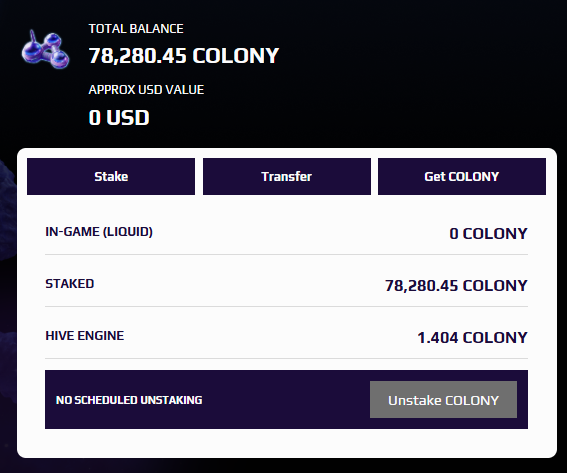Viewport: 567px width, 473px height.
Task: Click the COLONY token icon
Action: pyautogui.click(x=45, y=50)
